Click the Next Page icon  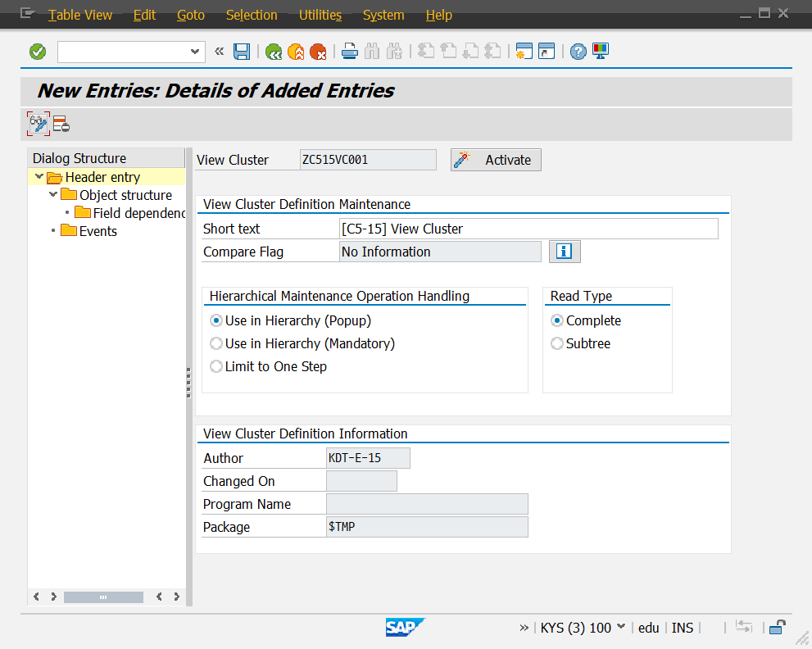[x=470, y=52]
